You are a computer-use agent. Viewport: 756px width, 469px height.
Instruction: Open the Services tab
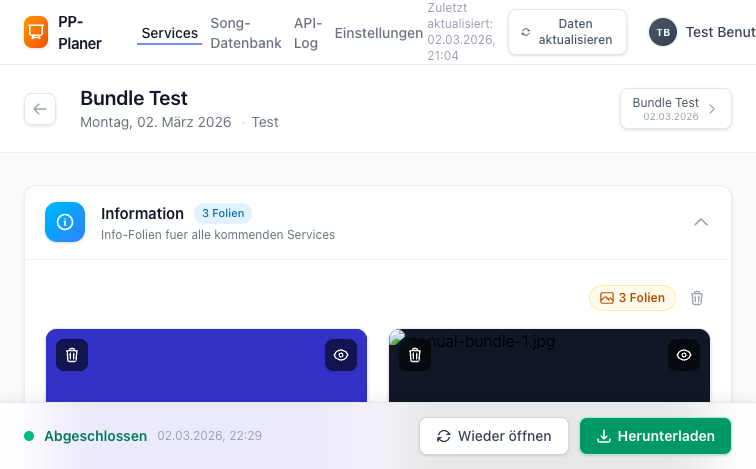point(169,33)
